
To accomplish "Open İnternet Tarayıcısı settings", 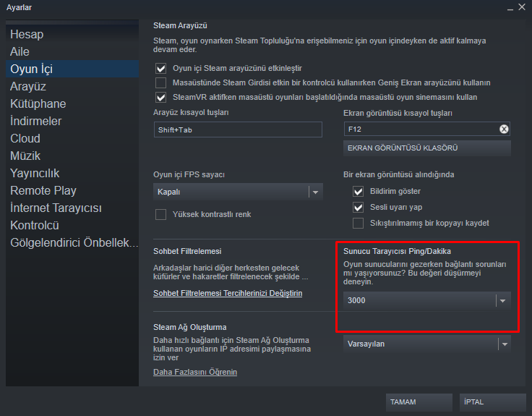I will [72, 208].
